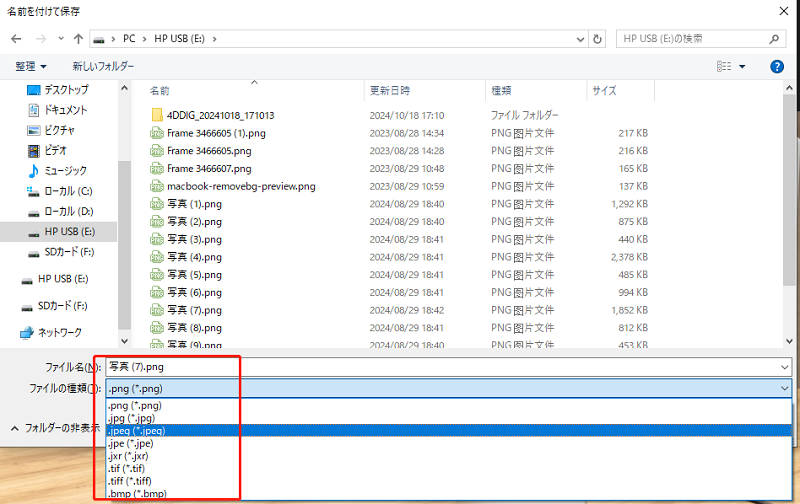Click the Up one level arrow icon
800x504 pixels.
coord(78,39)
